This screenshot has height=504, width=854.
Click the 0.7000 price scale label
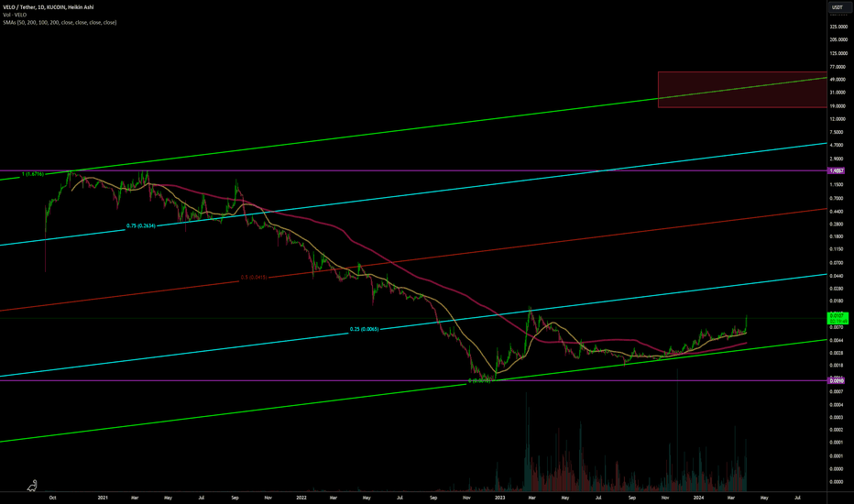pos(838,198)
